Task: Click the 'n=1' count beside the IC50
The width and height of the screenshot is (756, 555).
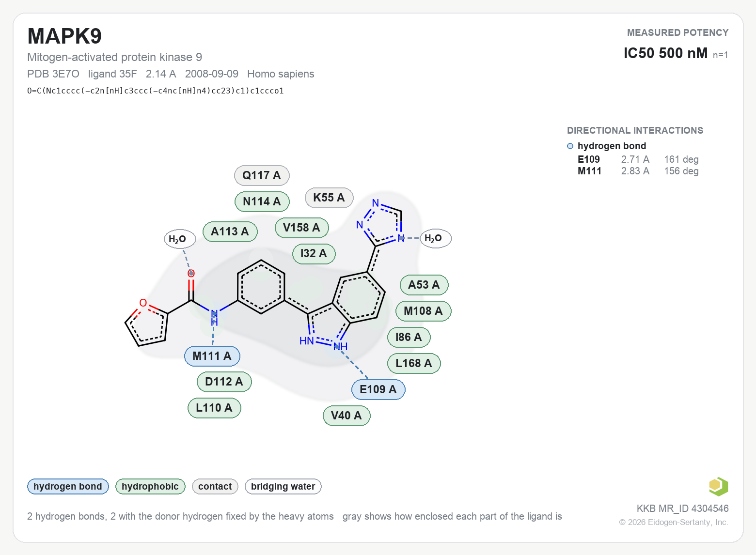Action: [721, 55]
